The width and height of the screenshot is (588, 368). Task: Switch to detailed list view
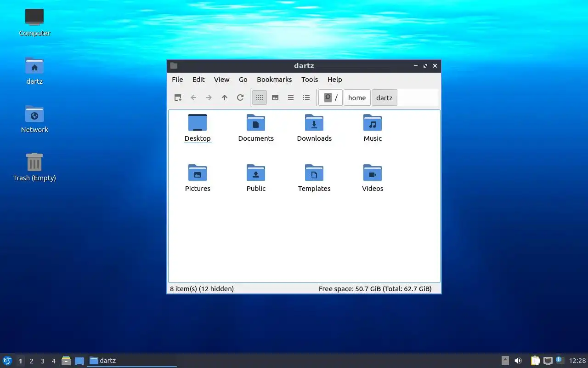pos(306,98)
